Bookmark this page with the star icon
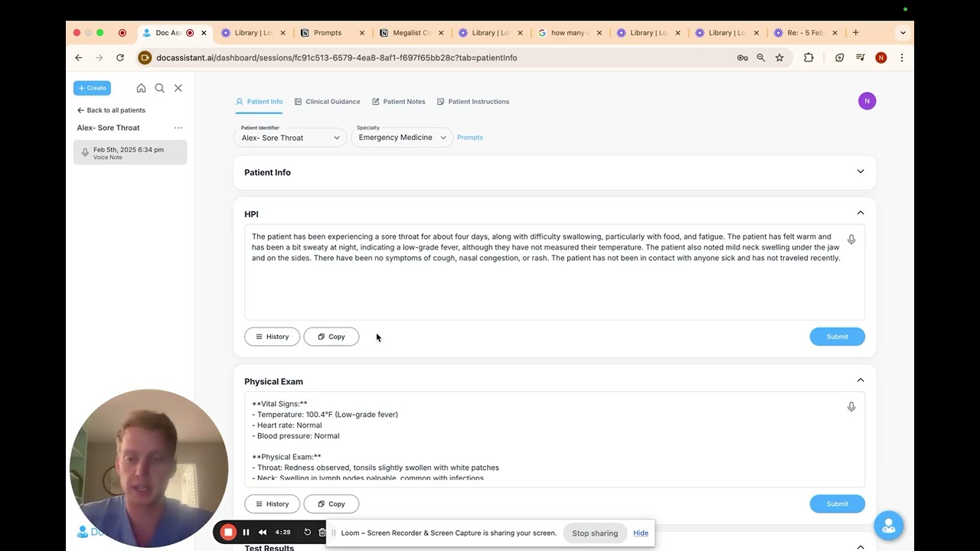980x551 pixels. (x=779, y=57)
